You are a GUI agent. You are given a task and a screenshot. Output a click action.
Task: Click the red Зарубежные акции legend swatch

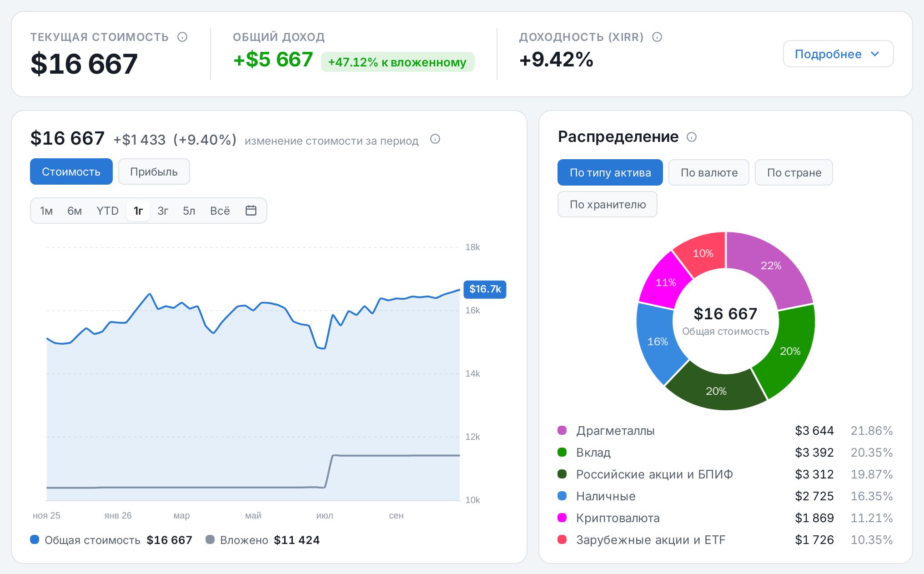(562, 539)
